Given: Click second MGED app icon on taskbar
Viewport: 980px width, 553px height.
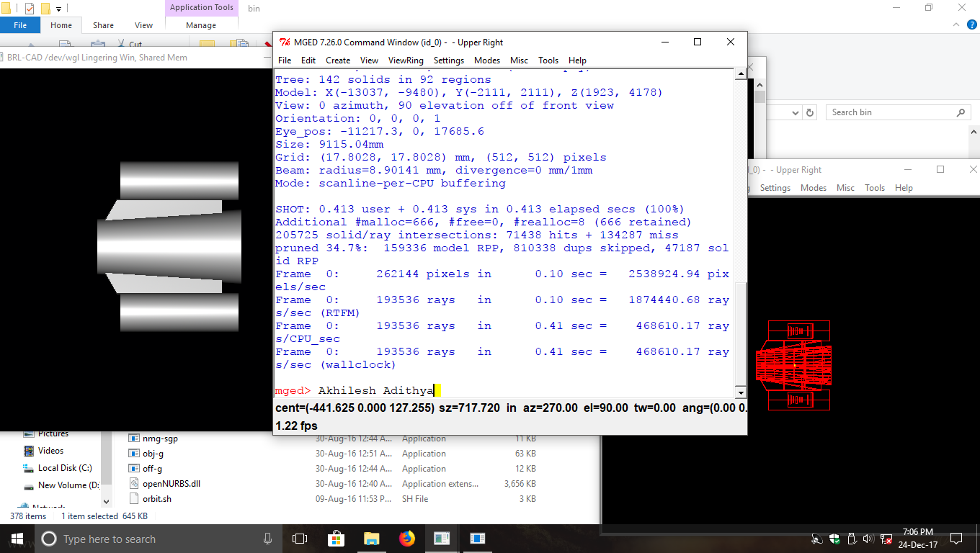Looking at the screenshot, I should click(x=477, y=539).
